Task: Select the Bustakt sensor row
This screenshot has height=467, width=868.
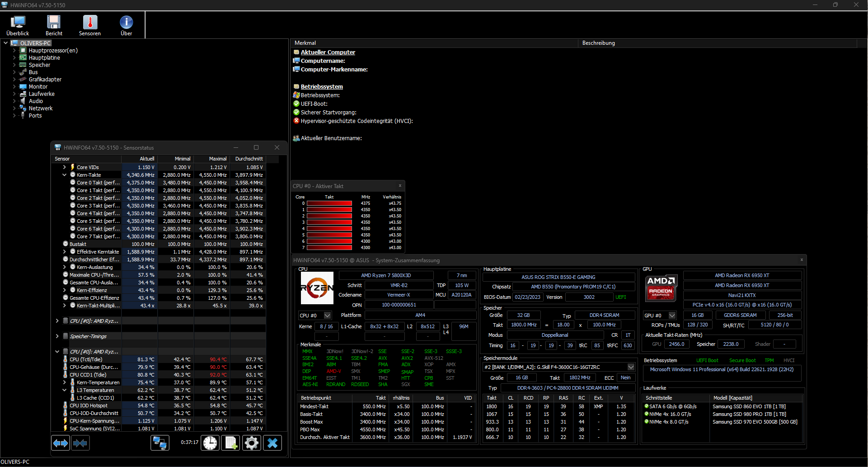Action: pos(159,244)
